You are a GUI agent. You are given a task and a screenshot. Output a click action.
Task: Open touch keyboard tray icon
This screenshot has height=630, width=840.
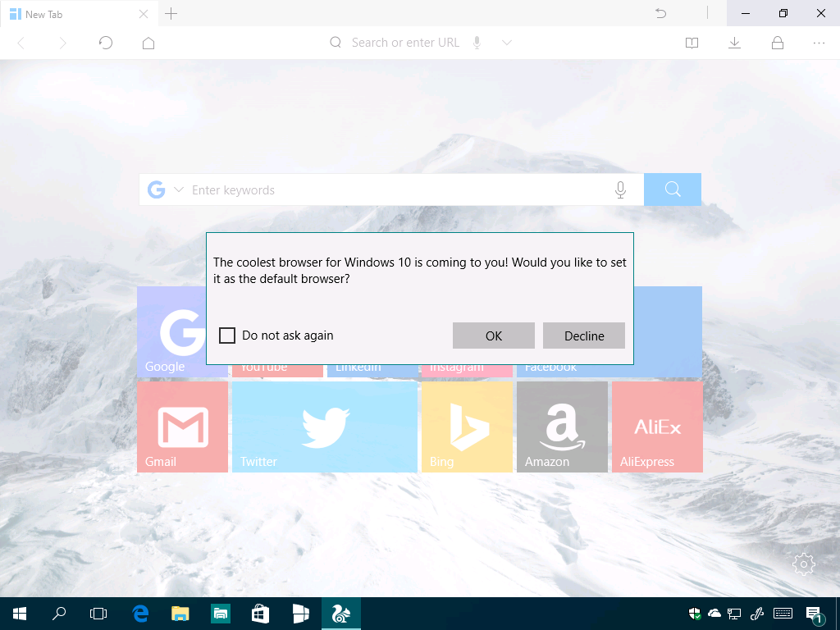click(783, 614)
